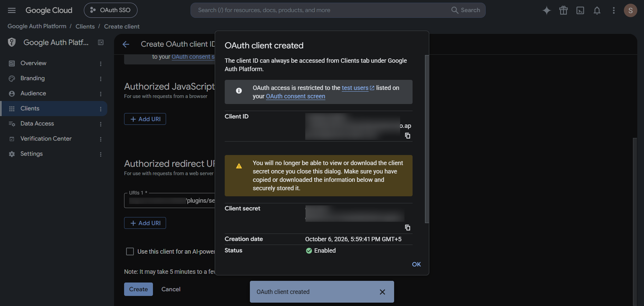Image resolution: width=644 pixels, height=306 pixels.
Task: Open Data Access in the sidebar
Action: (37, 123)
